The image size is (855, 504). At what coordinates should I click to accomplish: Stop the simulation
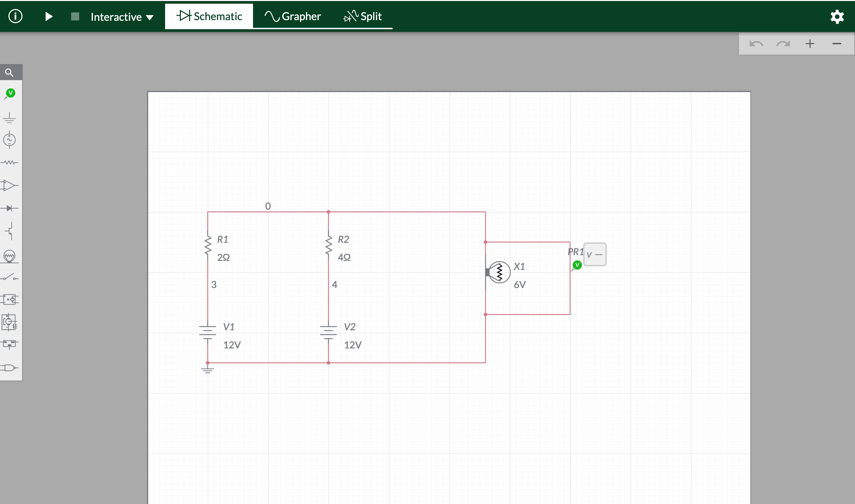pos(74,16)
